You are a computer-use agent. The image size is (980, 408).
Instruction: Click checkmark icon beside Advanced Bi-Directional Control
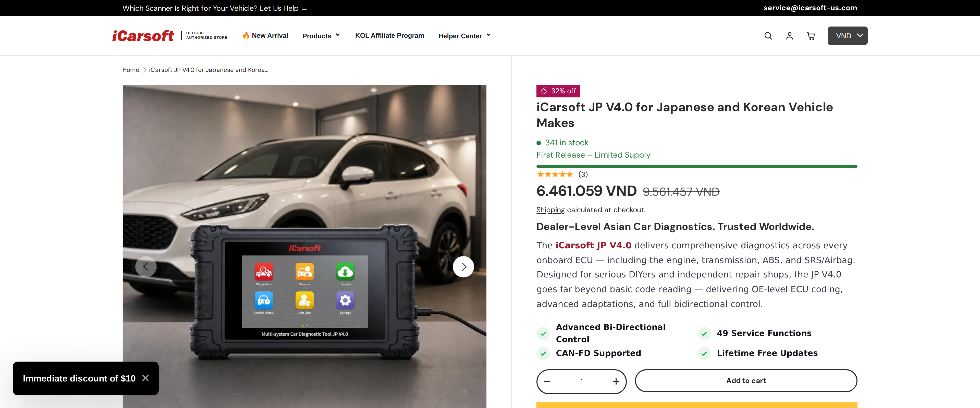click(543, 334)
